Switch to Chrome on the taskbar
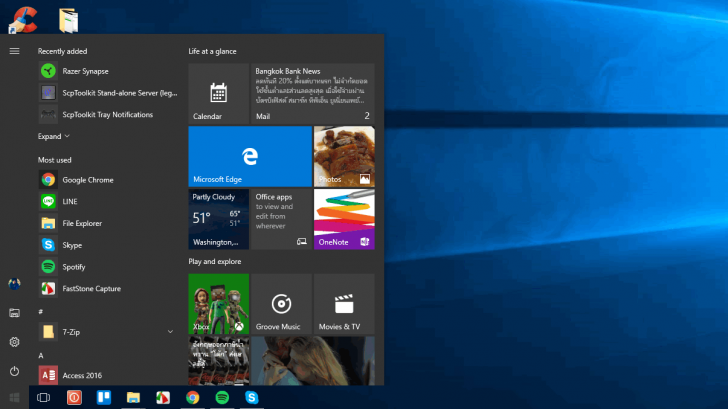 coord(193,397)
